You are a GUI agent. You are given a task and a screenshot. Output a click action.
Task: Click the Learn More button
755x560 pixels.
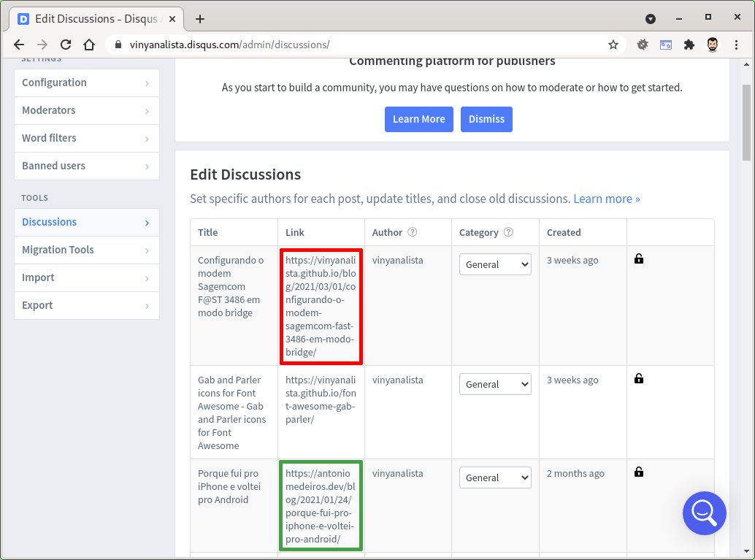419,119
